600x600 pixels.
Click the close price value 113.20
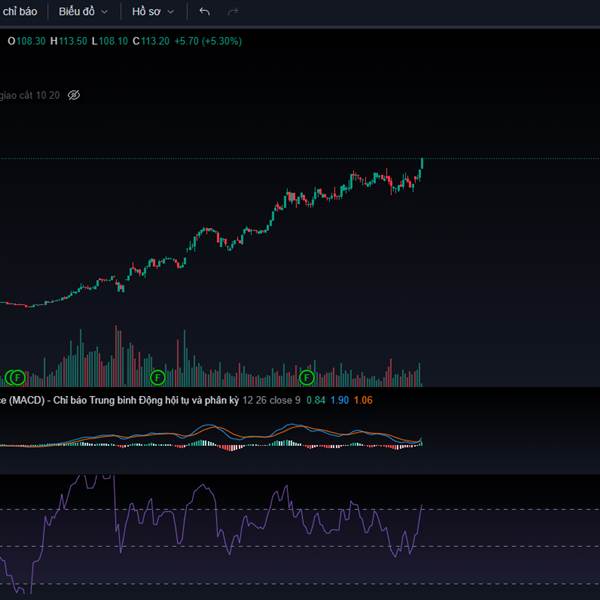[154, 41]
